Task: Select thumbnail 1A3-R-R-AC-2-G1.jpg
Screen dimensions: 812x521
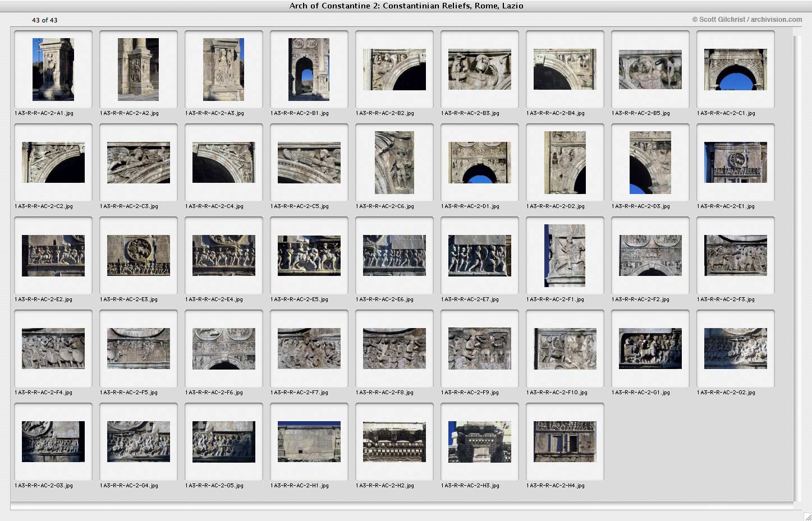Action: 650,349
